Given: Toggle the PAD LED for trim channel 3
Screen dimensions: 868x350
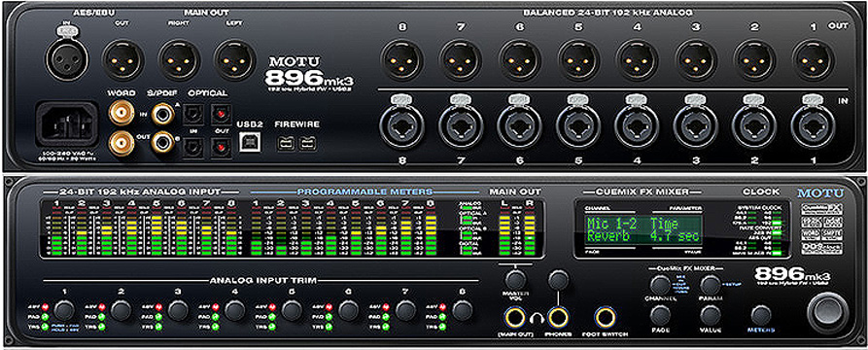Looking at the screenshot, I should click(158, 317).
